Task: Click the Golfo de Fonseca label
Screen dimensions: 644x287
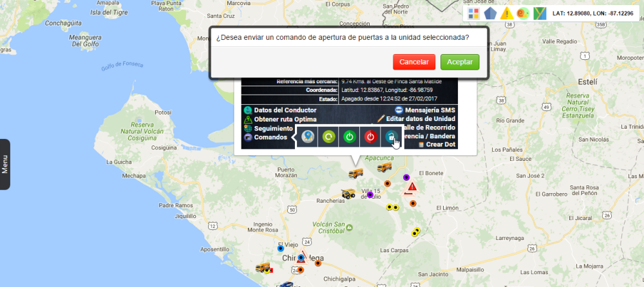Action: click(x=122, y=66)
